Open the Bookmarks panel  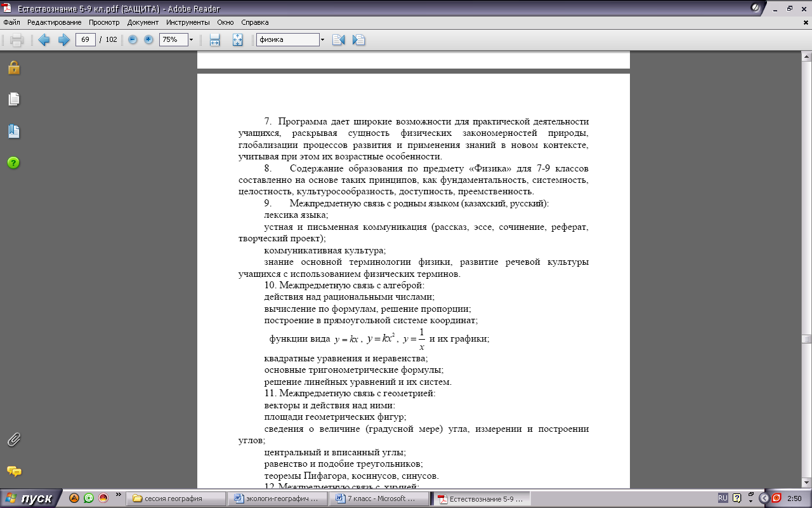pyautogui.click(x=14, y=131)
